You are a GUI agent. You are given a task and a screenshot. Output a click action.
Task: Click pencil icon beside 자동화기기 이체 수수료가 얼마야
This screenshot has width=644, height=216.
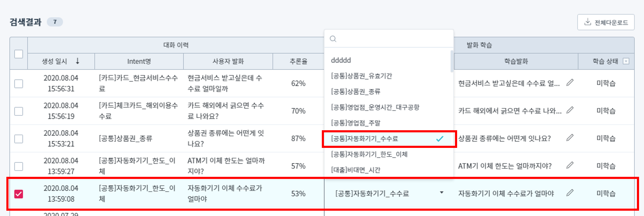(x=569, y=193)
